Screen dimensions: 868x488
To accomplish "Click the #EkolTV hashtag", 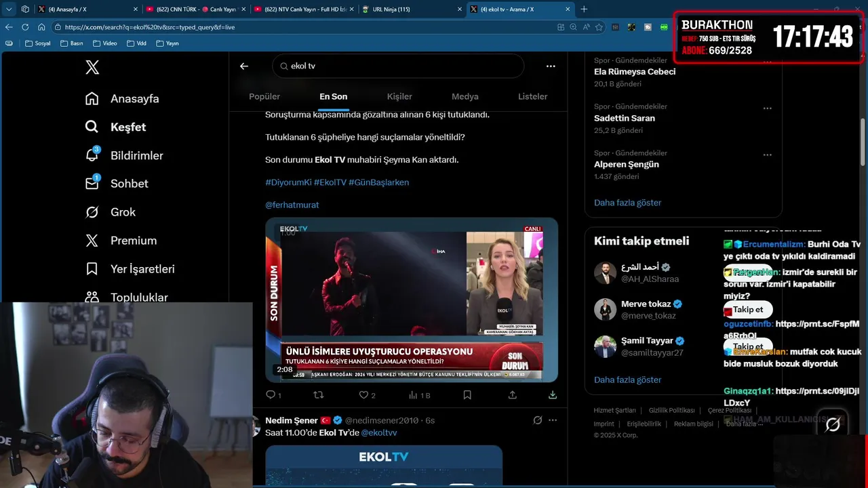I will (330, 182).
